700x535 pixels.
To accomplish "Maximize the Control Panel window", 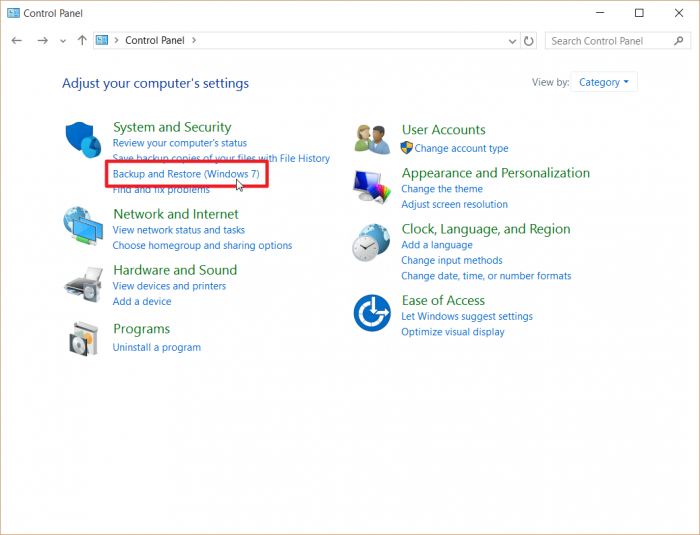I will (x=639, y=13).
